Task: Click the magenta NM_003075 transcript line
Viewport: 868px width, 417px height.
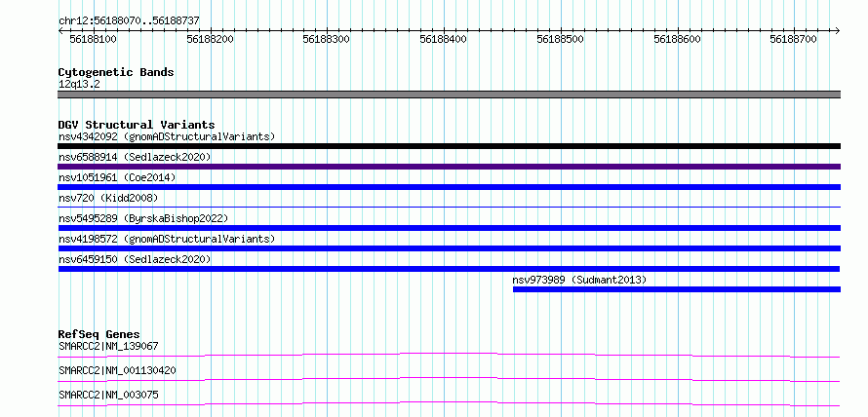Action: pyautogui.click(x=449, y=403)
